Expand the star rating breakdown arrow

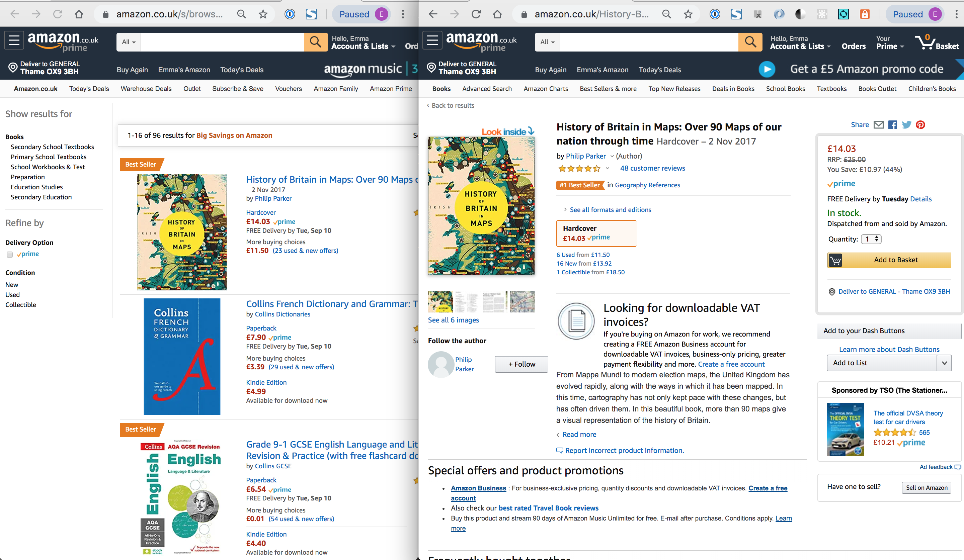point(607,168)
